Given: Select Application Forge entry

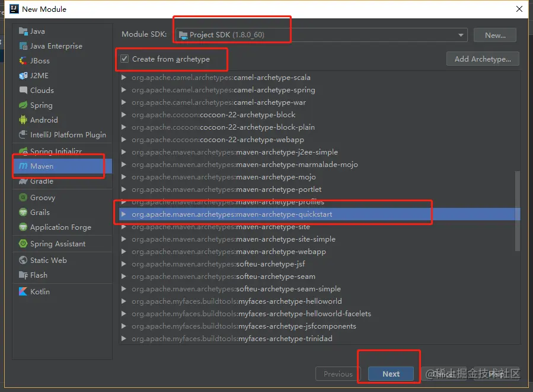Looking at the screenshot, I should pos(62,227).
